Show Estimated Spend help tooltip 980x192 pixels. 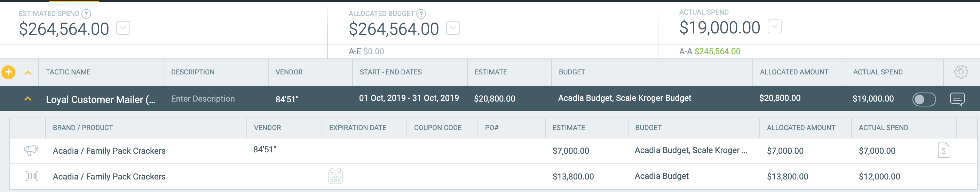pos(86,14)
